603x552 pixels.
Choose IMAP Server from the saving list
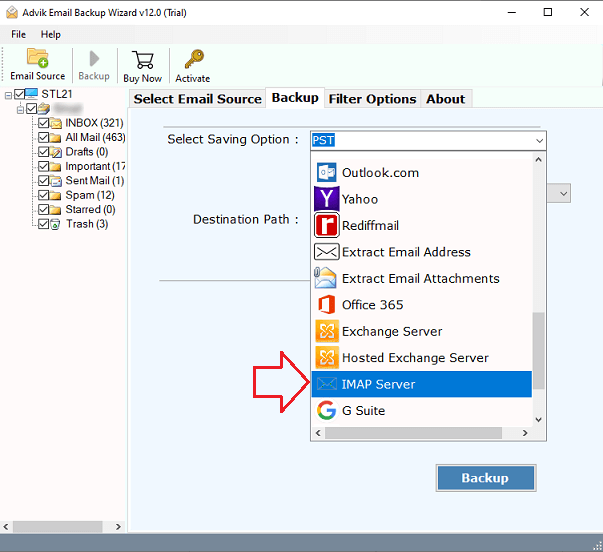coord(378,384)
